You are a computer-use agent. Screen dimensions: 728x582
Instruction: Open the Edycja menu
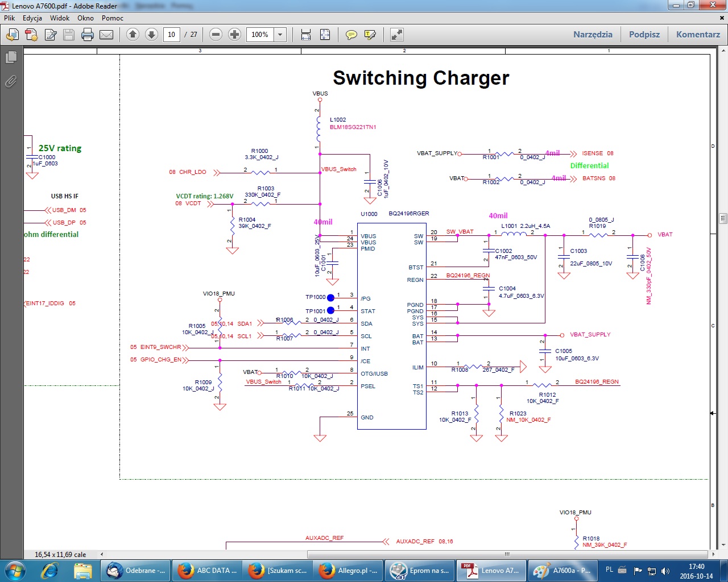pyautogui.click(x=32, y=18)
